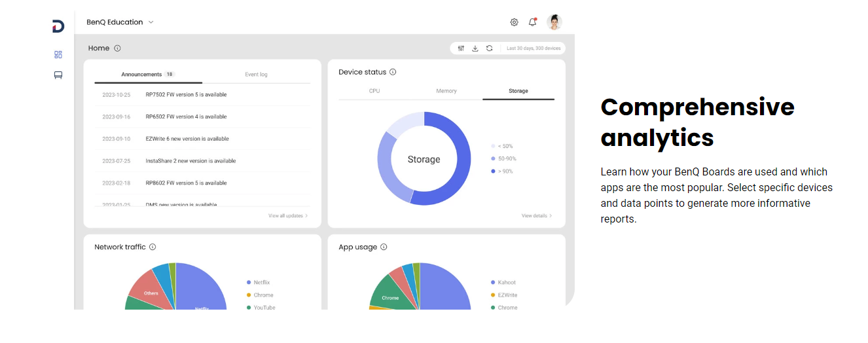The height and width of the screenshot is (343, 868).
Task: Click the Storage donut chart center label
Action: coord(424,159)
